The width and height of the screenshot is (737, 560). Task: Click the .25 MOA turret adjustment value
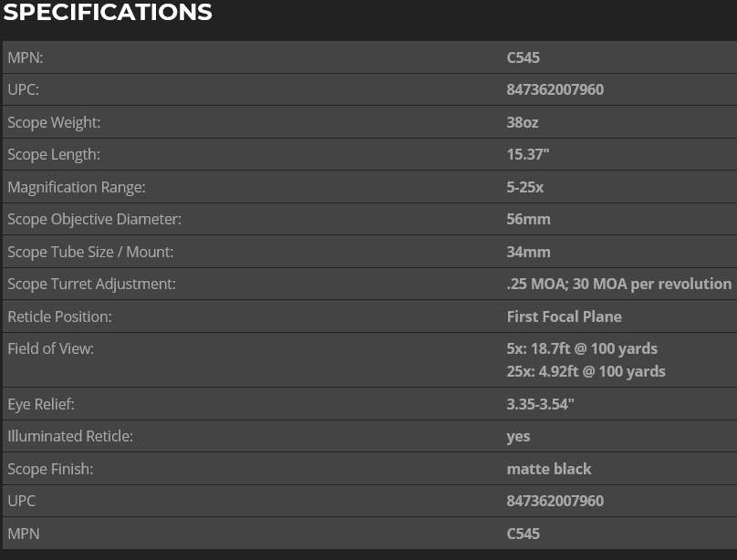point(618,284)
